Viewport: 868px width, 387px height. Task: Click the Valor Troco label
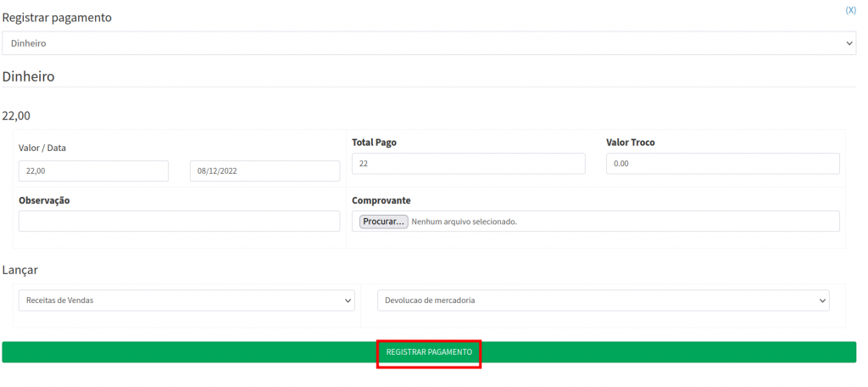coord(630,143)
